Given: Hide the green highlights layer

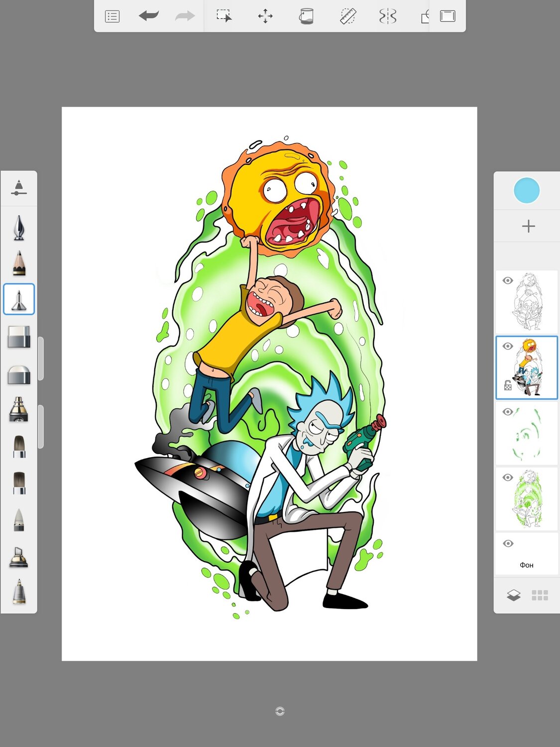Looking at the screenshot, I should [508, 412].
